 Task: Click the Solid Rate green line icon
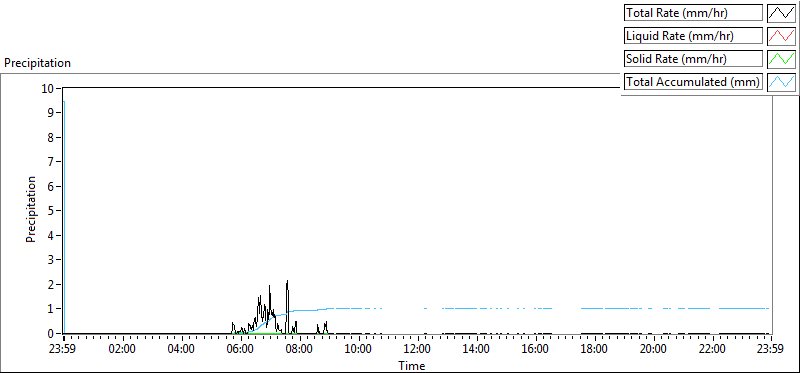click(x=781, y=59)
